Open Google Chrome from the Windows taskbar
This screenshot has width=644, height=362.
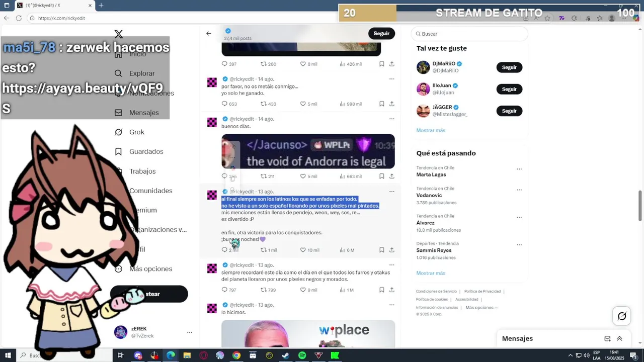[236, 355]
